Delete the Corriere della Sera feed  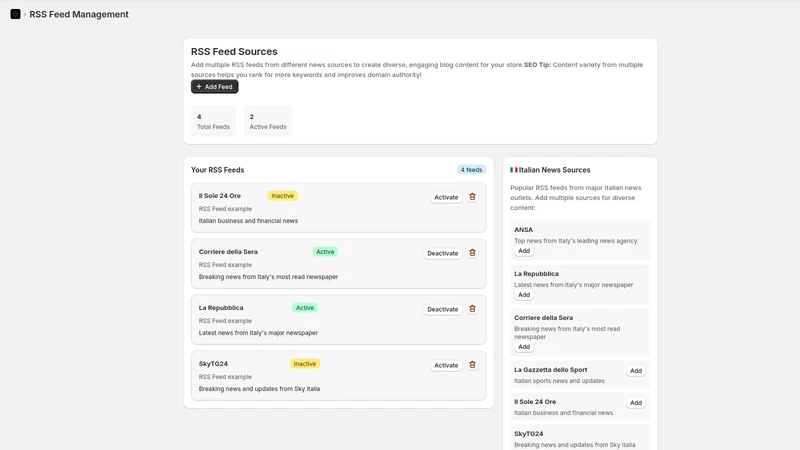(x=472, y=253)
